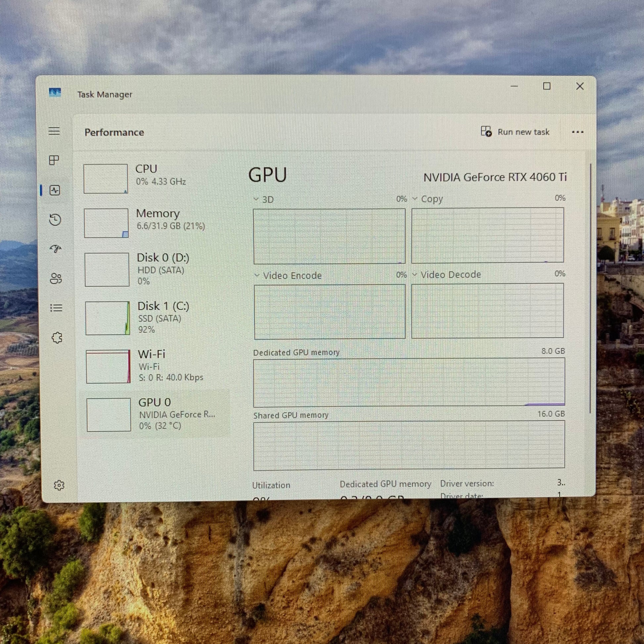Open the Startup apps icon
The image size is (644, 644).
pyautogui.click(x=56, y=249)
